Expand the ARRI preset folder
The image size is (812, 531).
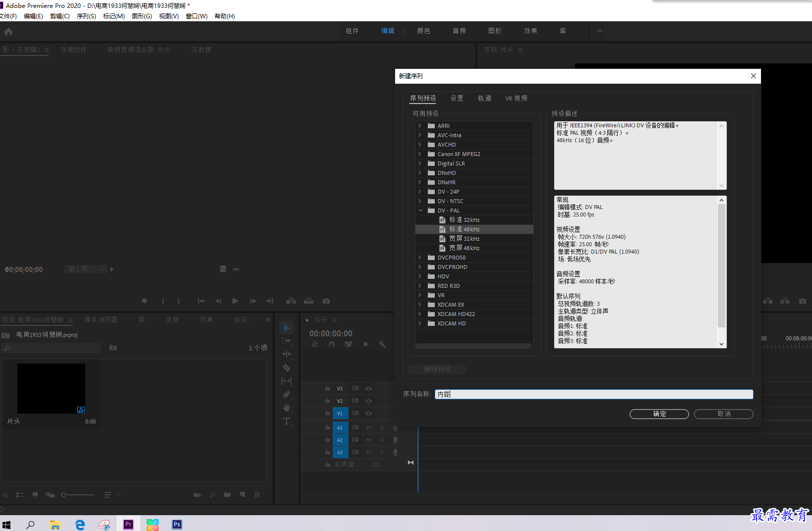pos(420,126)
